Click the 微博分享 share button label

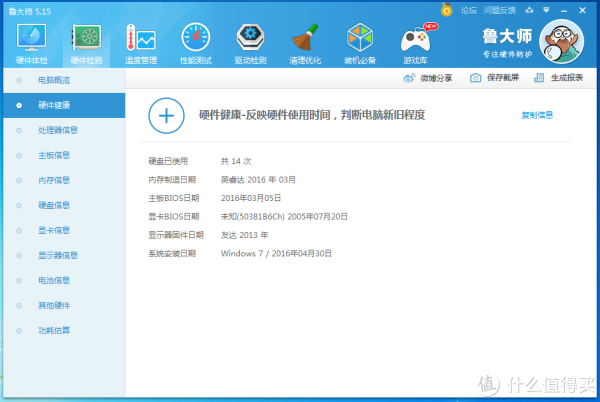436,78
